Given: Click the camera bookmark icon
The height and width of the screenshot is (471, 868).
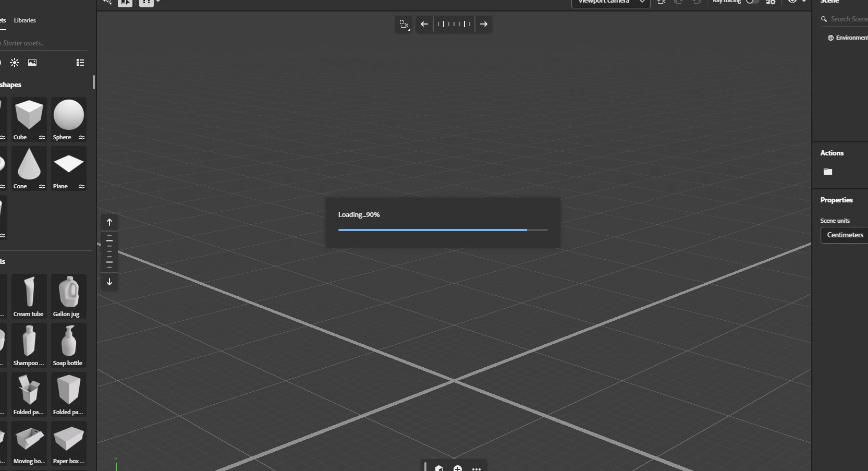Looking at the screenshot, I should coord(662,2).
